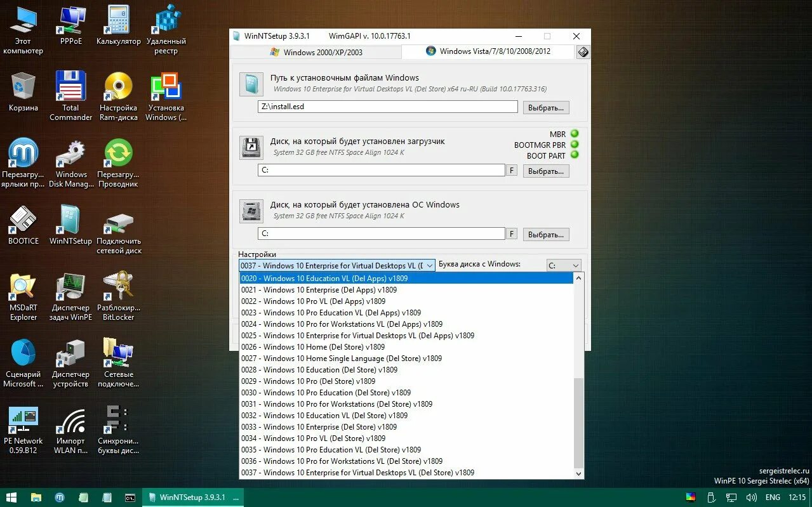Open Windows Disk Management shortcut
This screenshot has height=507, width=812.
click(x=71, y=163)
